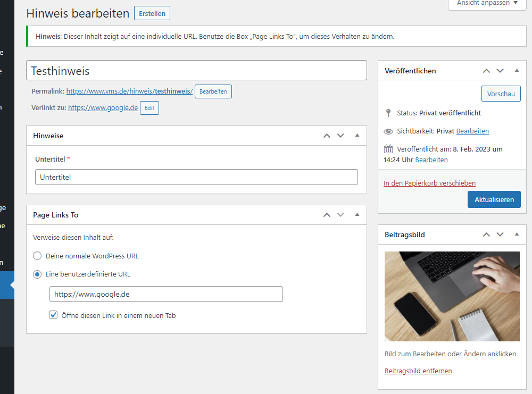Uncheck 'Öffne diesen Link in einem neuen Tab'
The image size is (532, 394).
click(x=53, y=315)
